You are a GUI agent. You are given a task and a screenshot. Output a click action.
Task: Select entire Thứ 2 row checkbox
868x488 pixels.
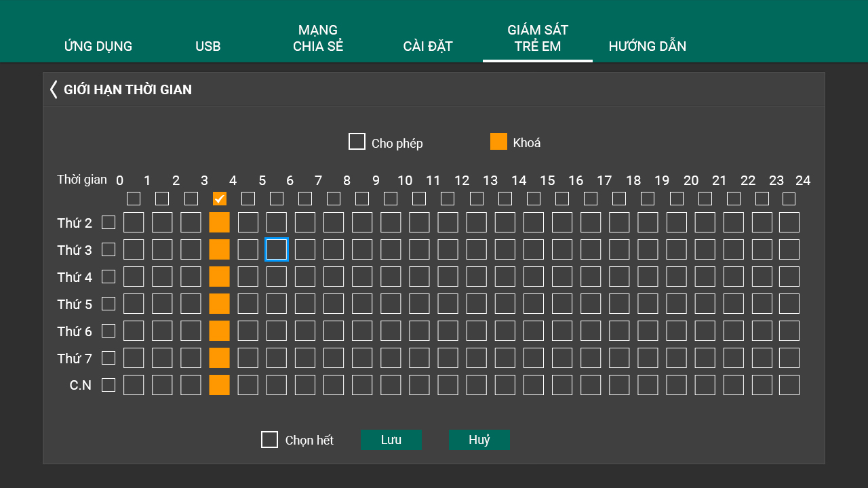(108, 222)
